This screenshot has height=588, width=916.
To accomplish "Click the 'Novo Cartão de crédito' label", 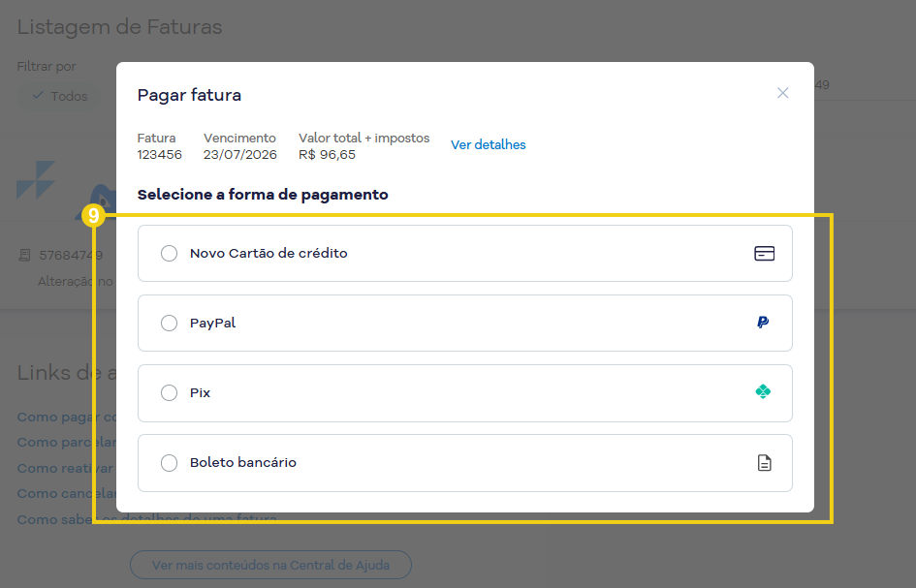I will (x=268, y=254).
